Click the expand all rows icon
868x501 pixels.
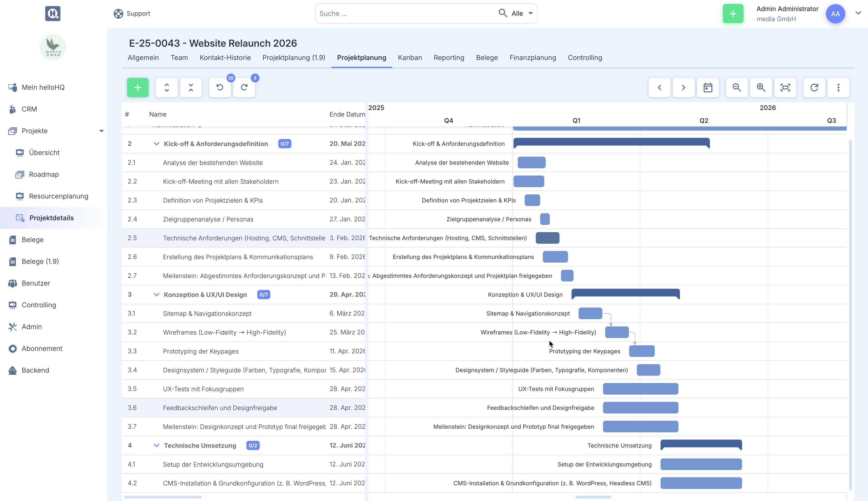167,87
